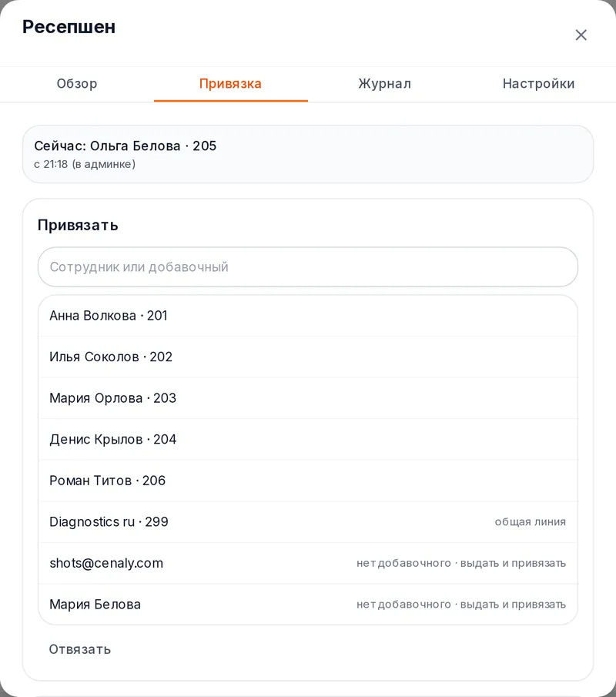This screenshot has width=616, height=697.
Task: Click the current binding Ольга Белова card
Action: [x=308, y=154]
